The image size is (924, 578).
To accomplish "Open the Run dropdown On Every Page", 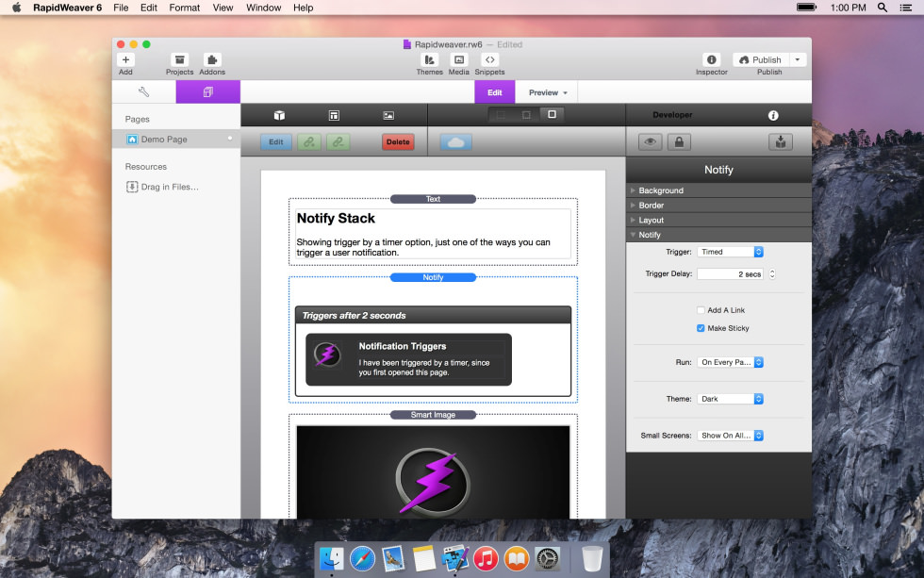I will [x=730, y=362].
